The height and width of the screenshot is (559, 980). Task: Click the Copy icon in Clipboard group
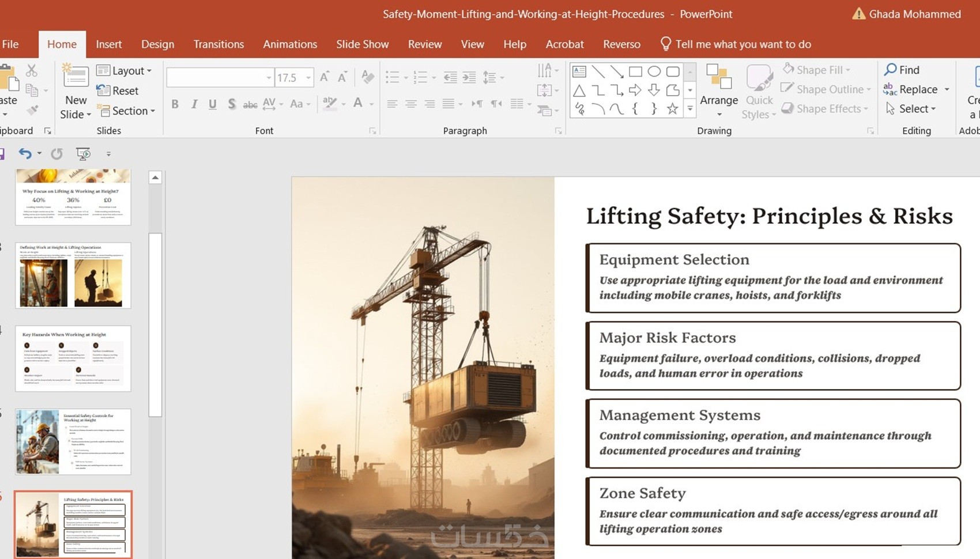point(32,90)
